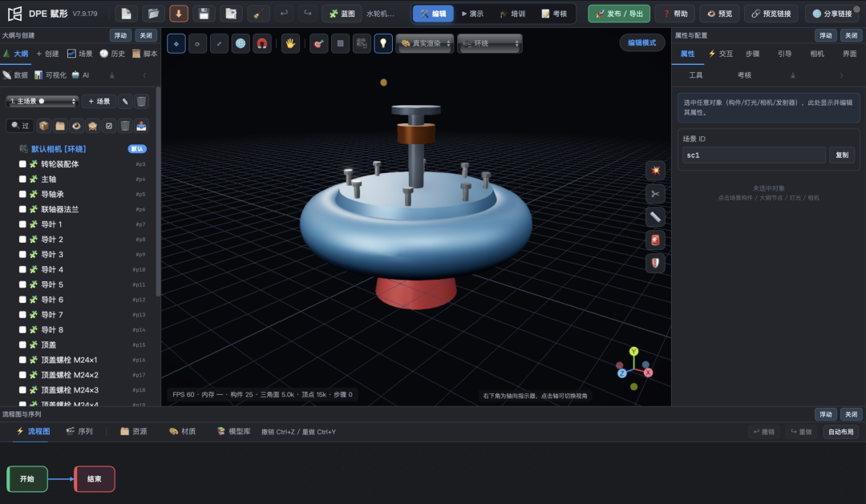The image size is (866, 504).
Task: Tick the checkbox for 主轴
Action: pyautogui.click(x=22, y=179)
